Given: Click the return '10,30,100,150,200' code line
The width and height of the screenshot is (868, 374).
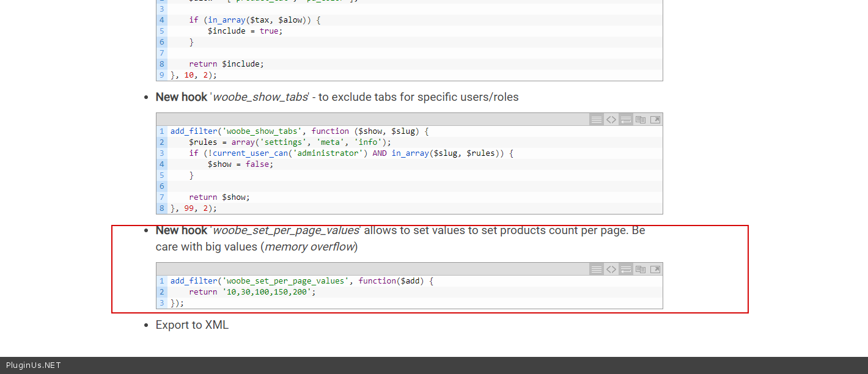Looking at the screenshot, I should coord(252,292).
